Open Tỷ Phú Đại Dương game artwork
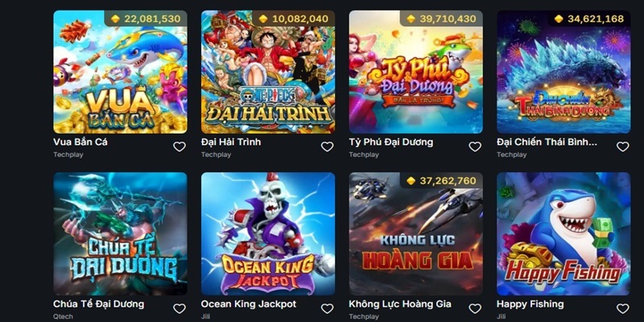 click(416, 72)
